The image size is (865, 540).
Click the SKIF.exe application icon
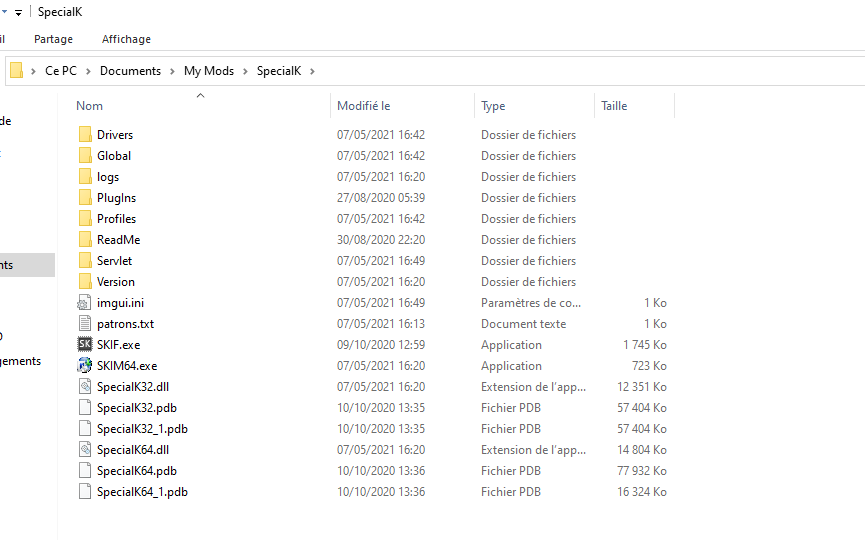85,345
